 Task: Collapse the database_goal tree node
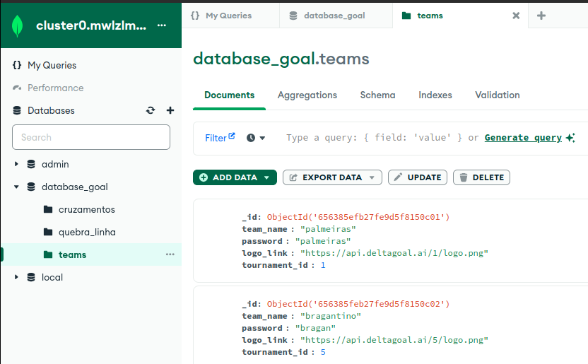pos(17,187)
